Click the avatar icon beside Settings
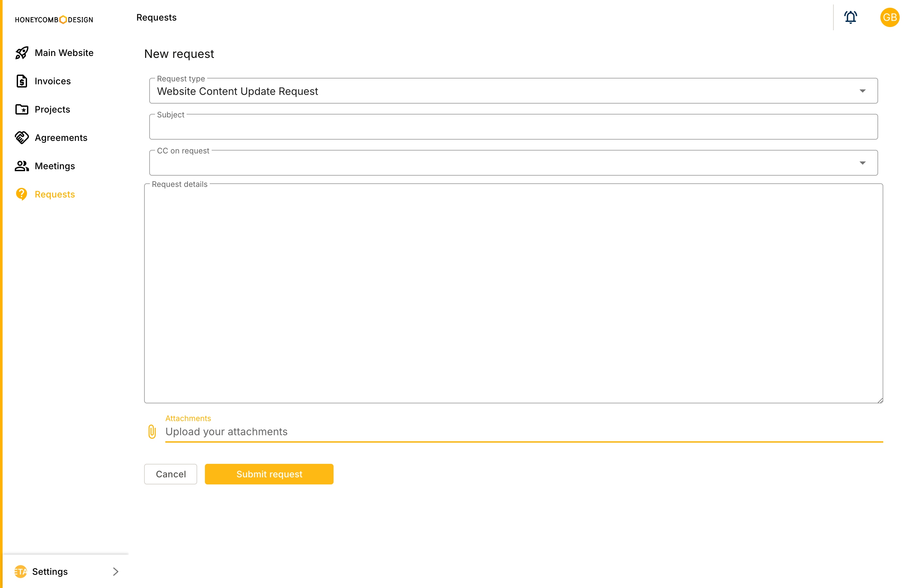 coord(20,571)
